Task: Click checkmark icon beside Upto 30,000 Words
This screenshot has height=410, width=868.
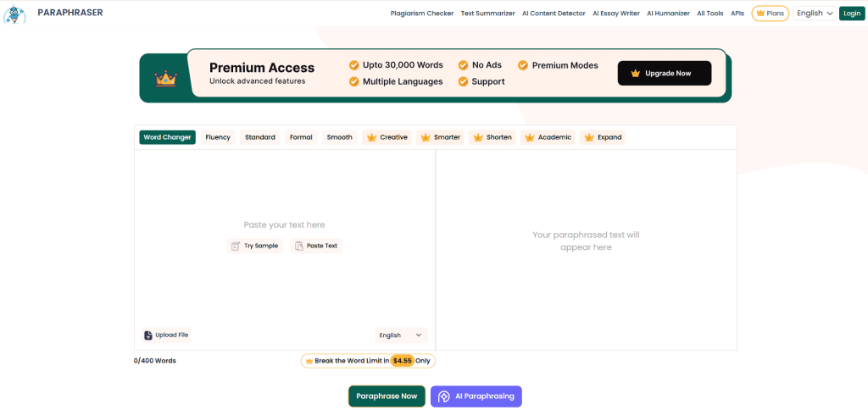Action: pos(353,65)
